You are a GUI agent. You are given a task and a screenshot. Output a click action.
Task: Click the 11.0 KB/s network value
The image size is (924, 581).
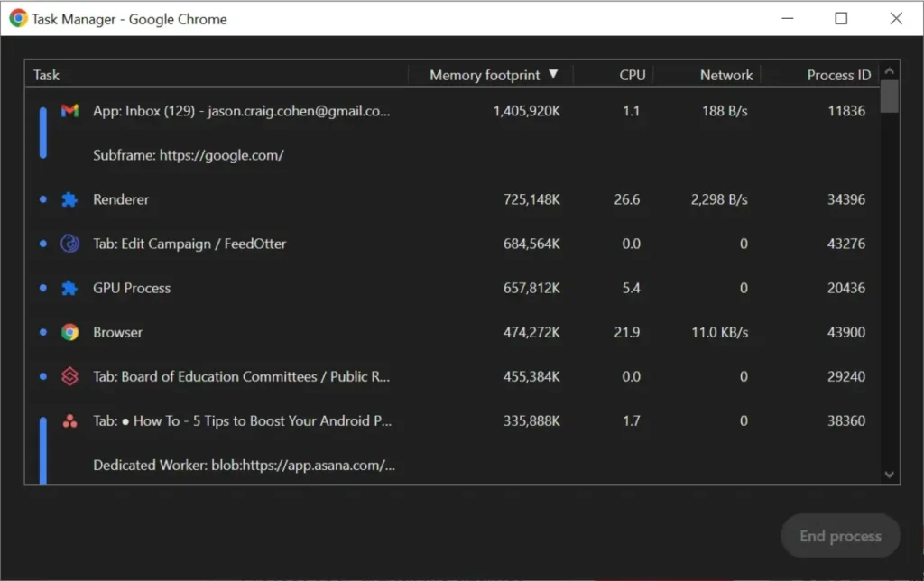[x=719, y=332]
